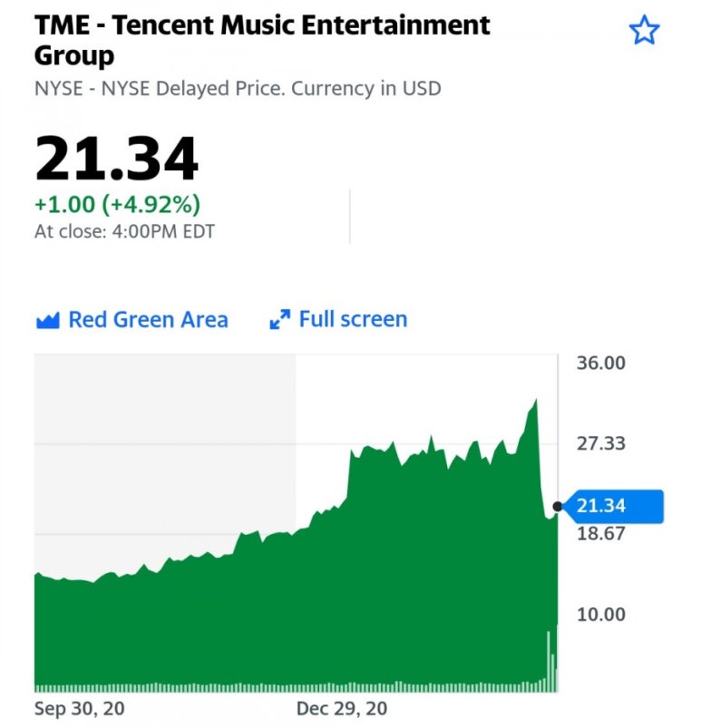Click the Dec 29, 20 date label

click(x=343, y=707)
